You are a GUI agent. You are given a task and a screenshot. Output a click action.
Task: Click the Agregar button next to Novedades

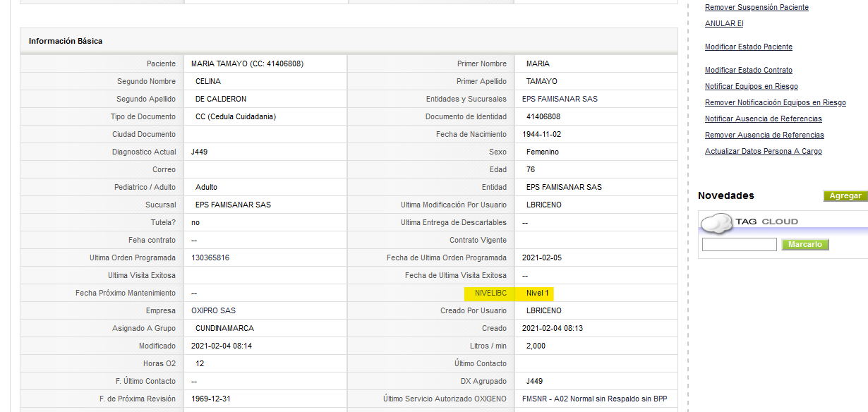pyautogui.click(x=845, y=196)
